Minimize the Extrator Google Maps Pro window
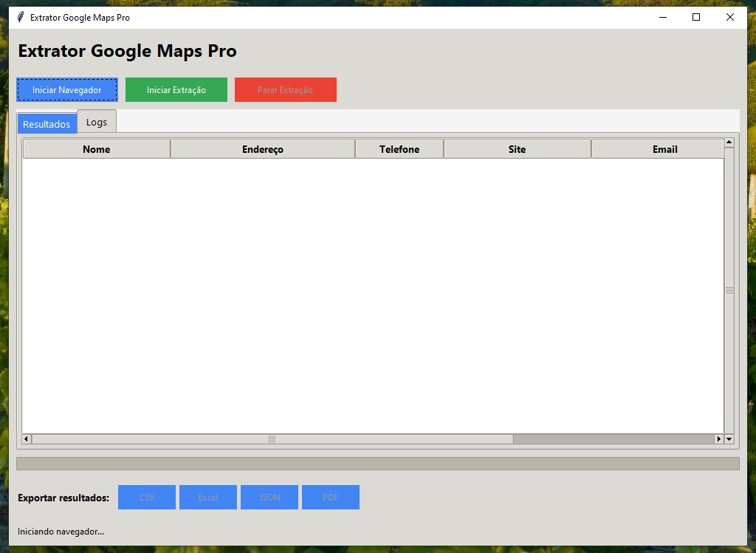This screenshot has height=553, width=756. tap(663, 18)
